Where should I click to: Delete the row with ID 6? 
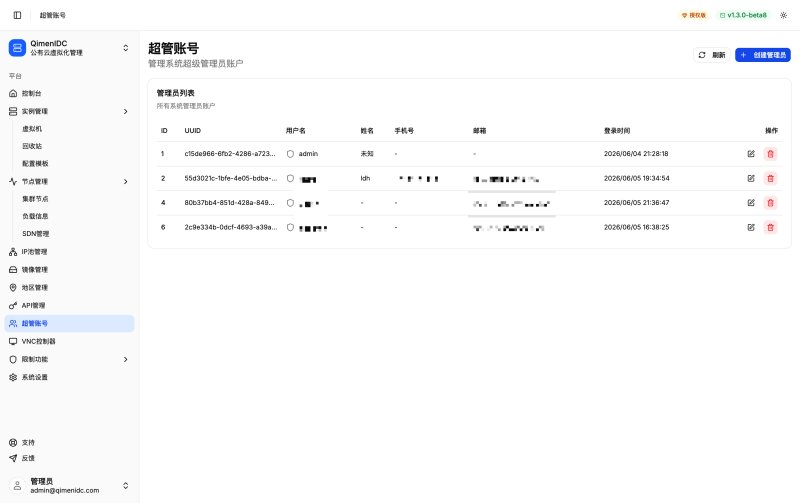(x=771, y=228)
